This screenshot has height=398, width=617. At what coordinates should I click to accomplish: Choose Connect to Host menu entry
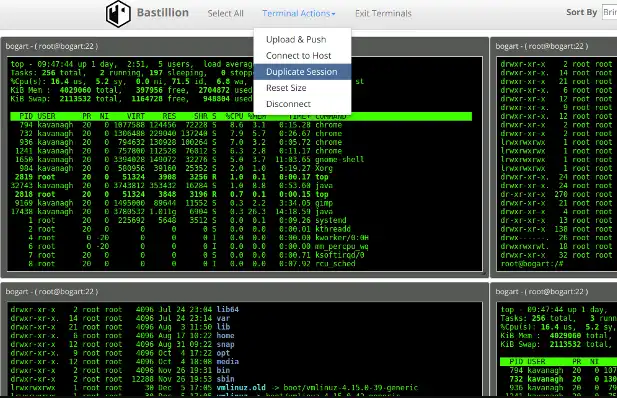[302, 56]
